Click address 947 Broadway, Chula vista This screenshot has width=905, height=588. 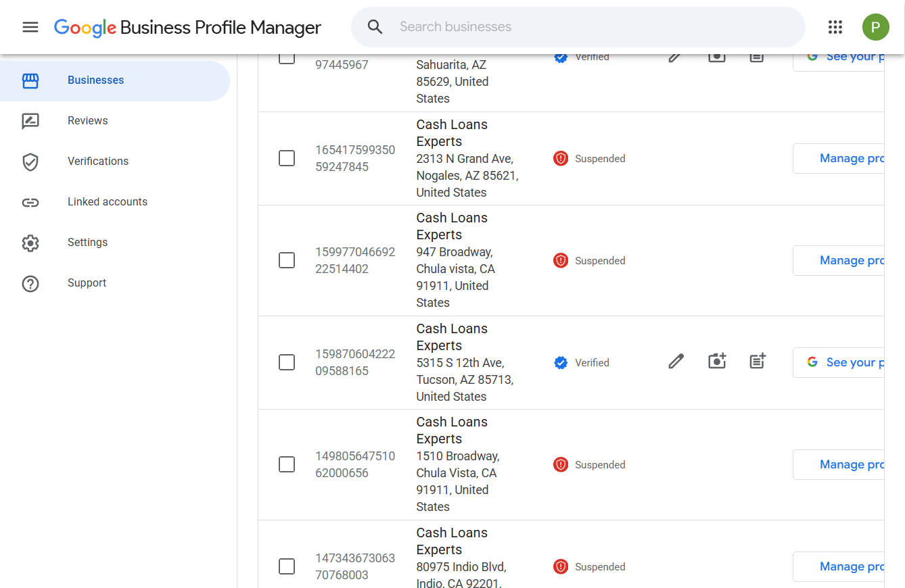[x=456, y=277]
